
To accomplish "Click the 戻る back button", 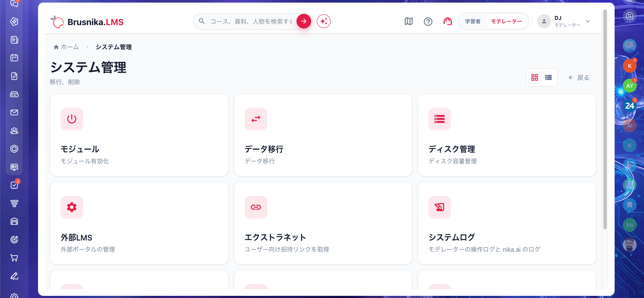I will (579, 77).
